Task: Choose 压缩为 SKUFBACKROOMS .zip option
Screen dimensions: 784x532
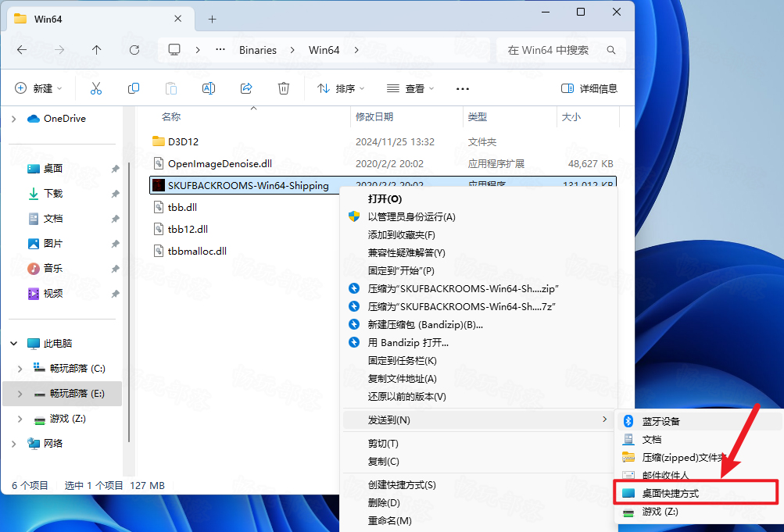Action: (479, 289)
